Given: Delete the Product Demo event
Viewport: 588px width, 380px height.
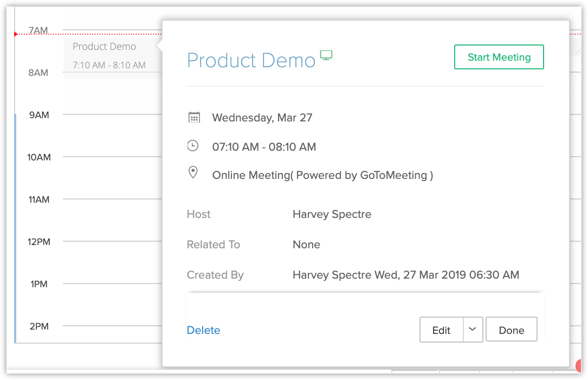Looking at the screenshot, I should pos(203,330).
